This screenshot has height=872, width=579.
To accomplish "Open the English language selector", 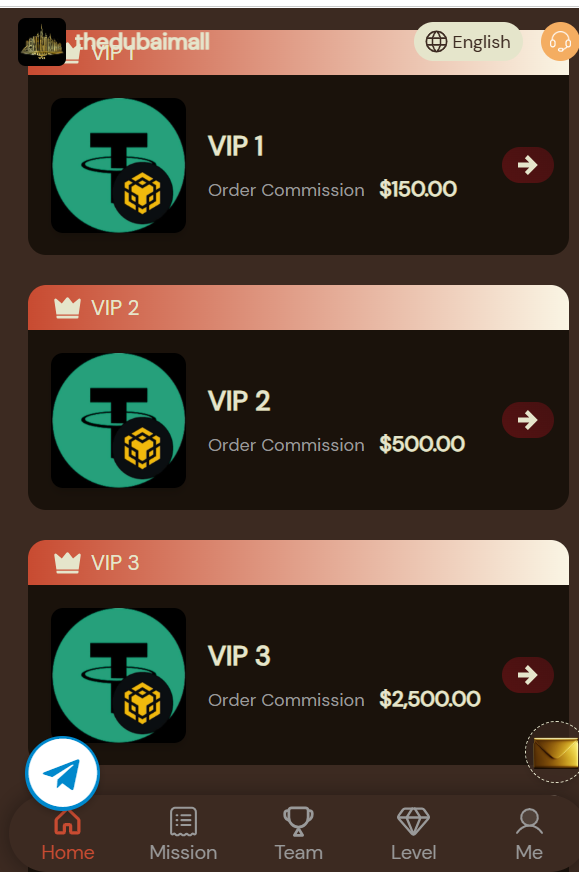I will pyautogui.click(x=468, y=42).
